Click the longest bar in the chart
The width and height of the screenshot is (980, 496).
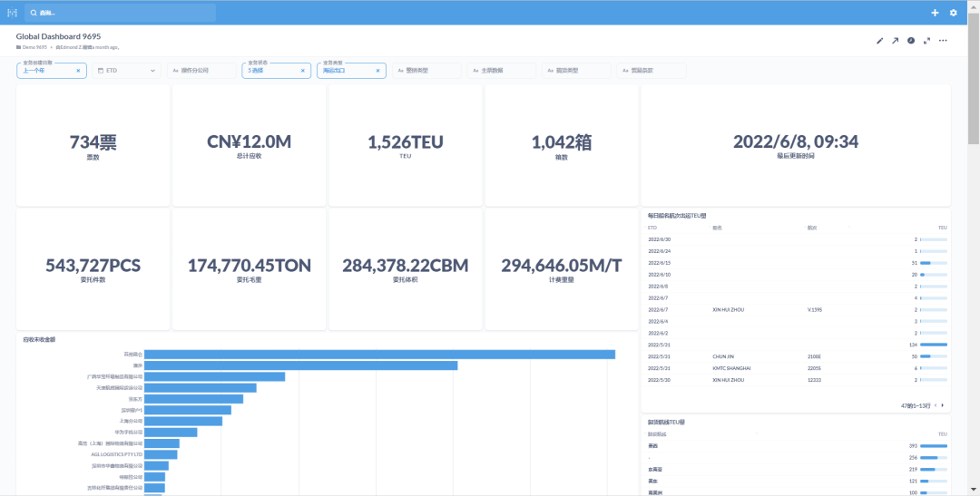[x=379, y=355]
